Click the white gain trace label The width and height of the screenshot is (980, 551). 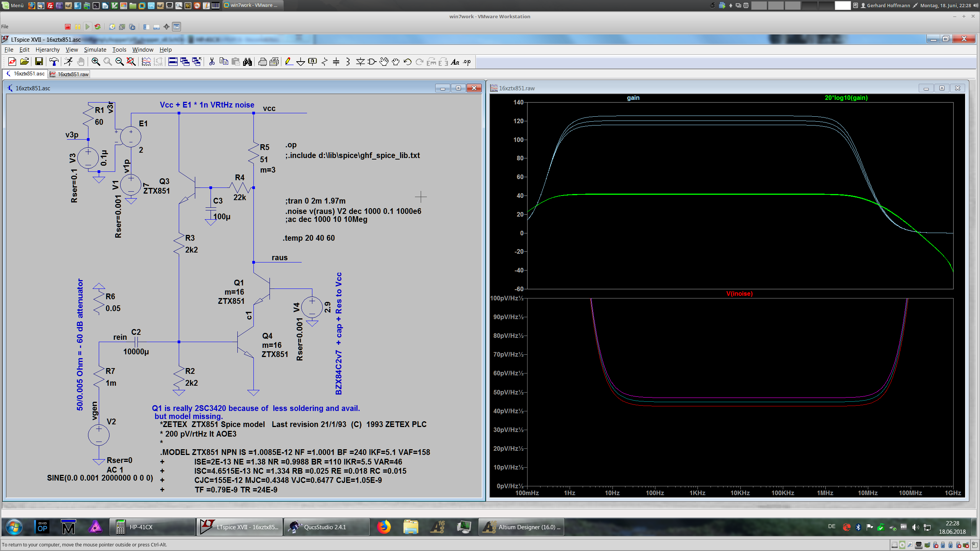pyautogui.click(x=633, y=98)
